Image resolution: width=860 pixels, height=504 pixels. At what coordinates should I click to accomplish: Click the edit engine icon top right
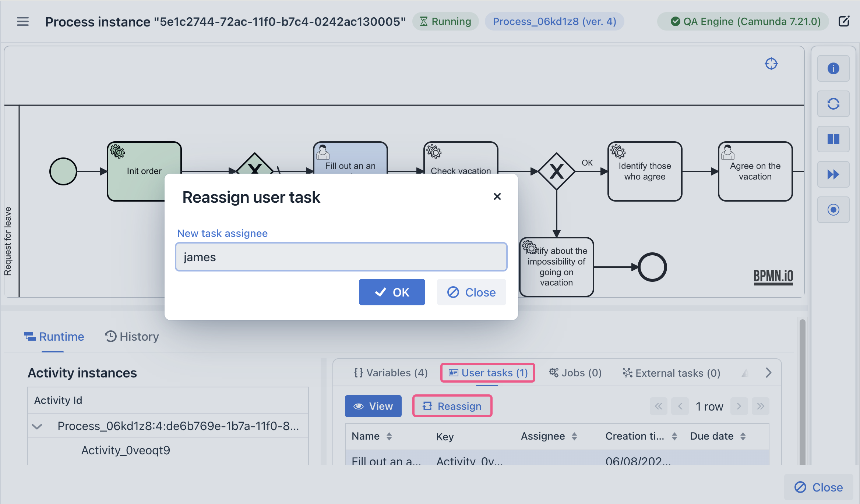pos(844,21)
